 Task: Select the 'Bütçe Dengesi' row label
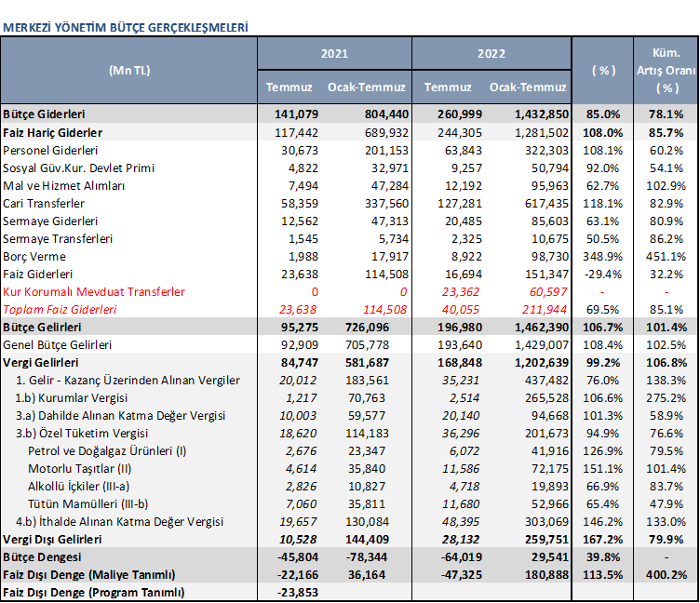point(42,557)
